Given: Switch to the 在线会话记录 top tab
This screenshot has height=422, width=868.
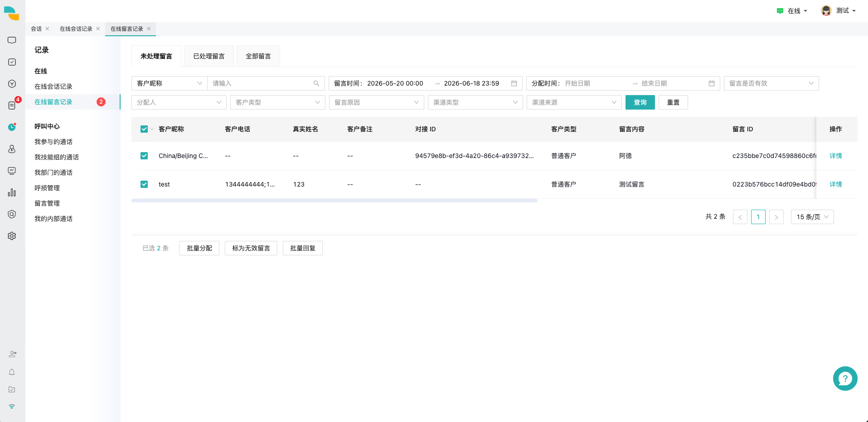Looking at the screenshot, I should [x=76, y=29].
